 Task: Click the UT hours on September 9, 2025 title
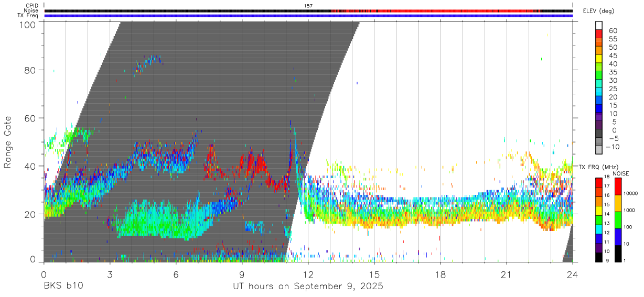(308, 287)
